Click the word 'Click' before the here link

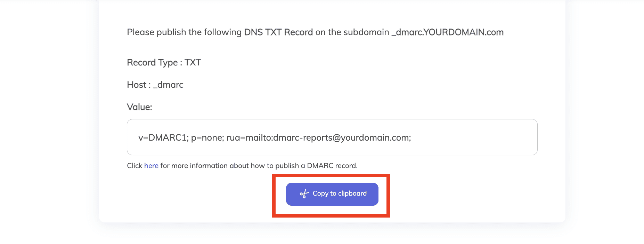[x=134, y=166]
